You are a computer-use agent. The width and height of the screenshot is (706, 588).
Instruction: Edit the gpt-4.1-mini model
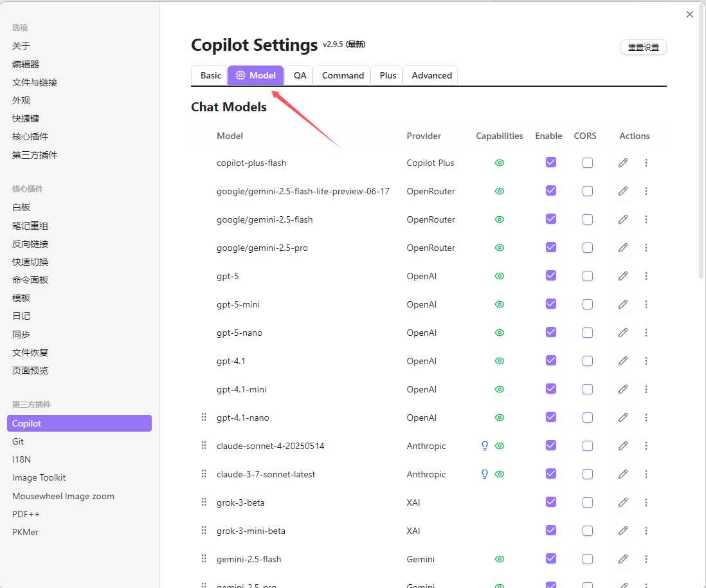coord(623,389)
